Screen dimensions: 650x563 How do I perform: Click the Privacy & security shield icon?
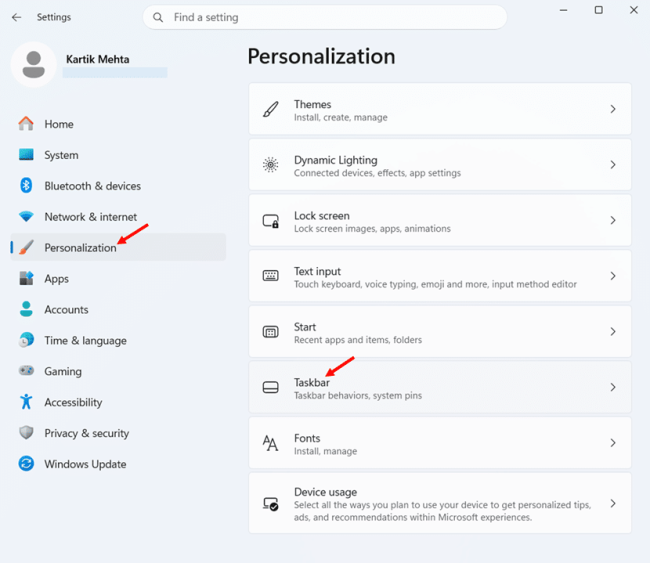(x=26, y=432)
